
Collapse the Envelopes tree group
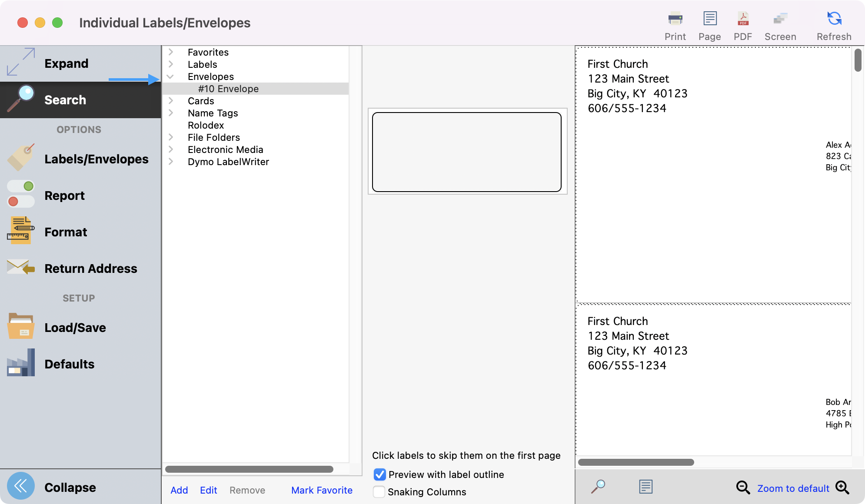point(170,76)
